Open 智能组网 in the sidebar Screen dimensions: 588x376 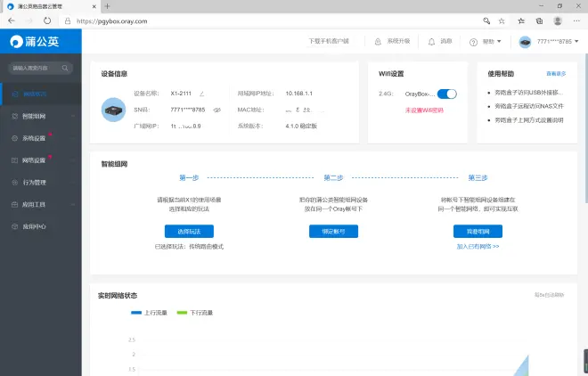pyautogui.click(x=41, y=116)
